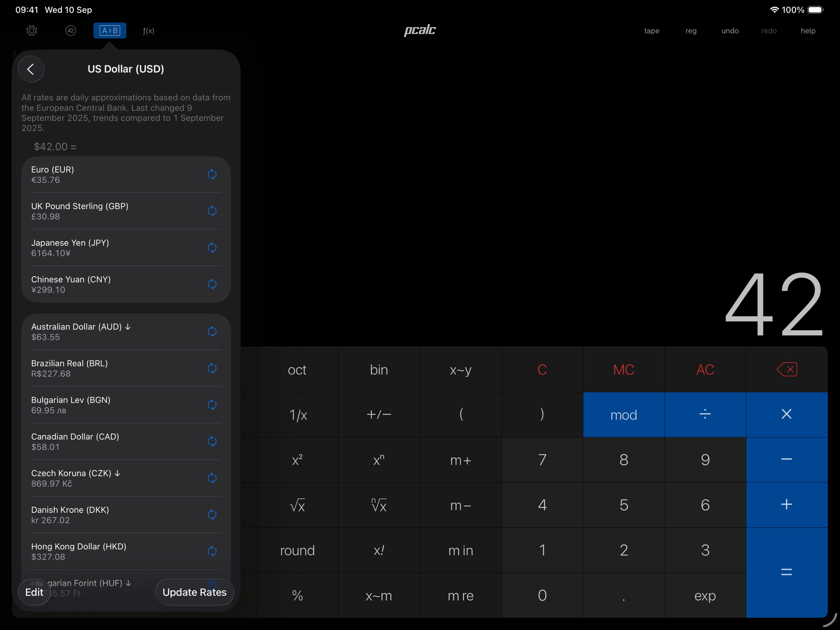Tap the m re key
Viewport: 840px width, 630px height.
pyautogui.click(x=461, y=596)
